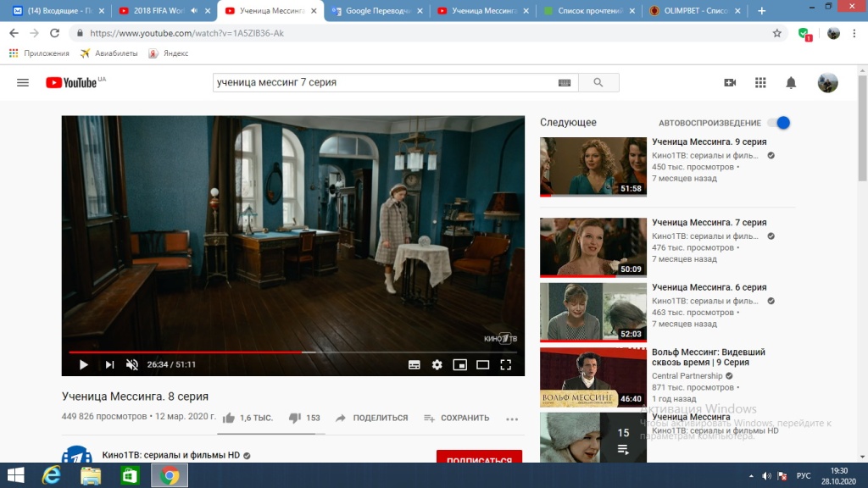The height and width of the screenshot is (488, 868).
Task: Toggle theater mode view
Action: (482, 364)
